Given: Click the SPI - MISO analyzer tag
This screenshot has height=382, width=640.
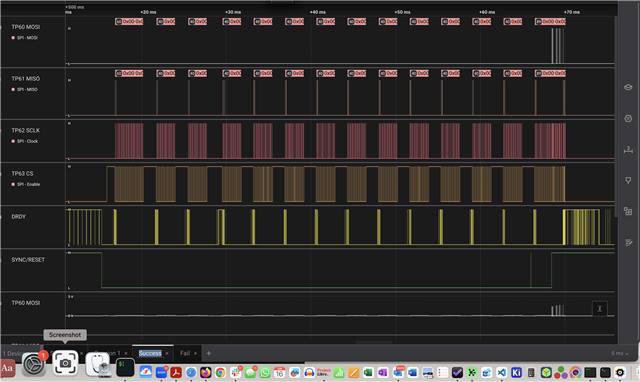Looking at the screenshot, I should coord(24,89).
